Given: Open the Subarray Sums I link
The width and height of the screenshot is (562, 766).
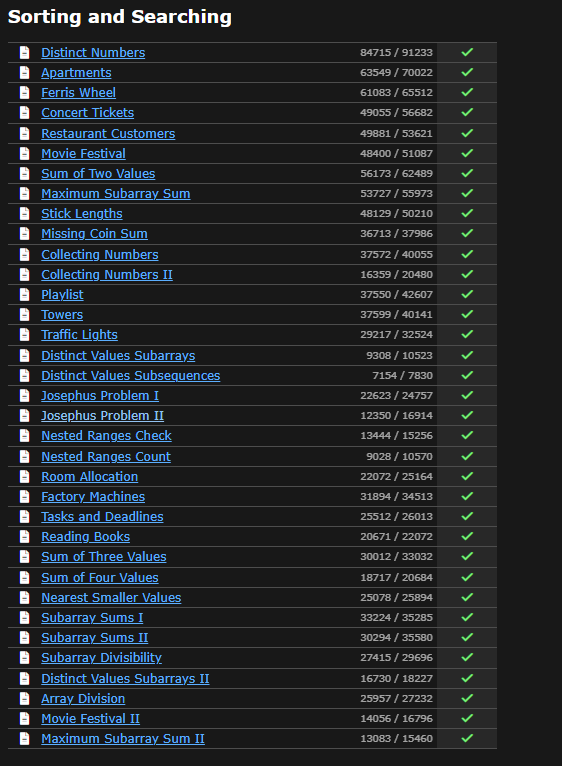Looking at the screenshot, I should [92, 618].
